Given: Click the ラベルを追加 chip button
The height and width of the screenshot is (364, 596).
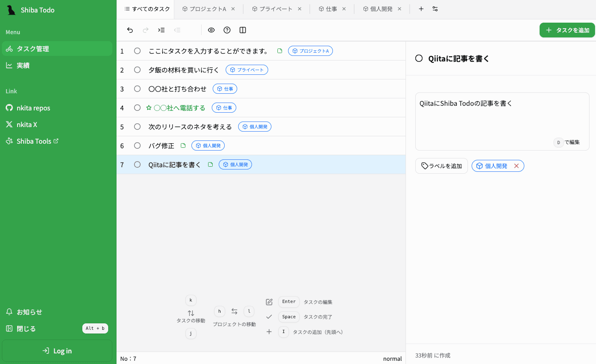Looking at the screenshot, I should [x=441, y=165].
